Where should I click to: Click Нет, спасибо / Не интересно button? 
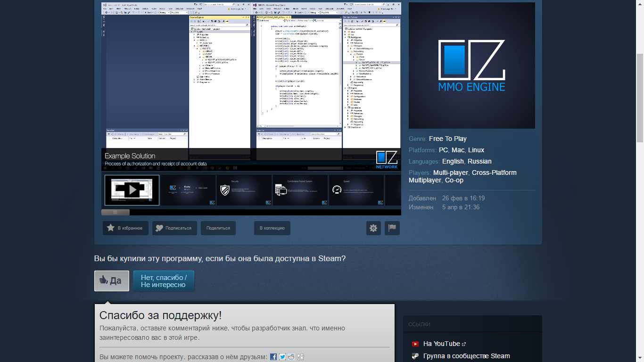164,281
